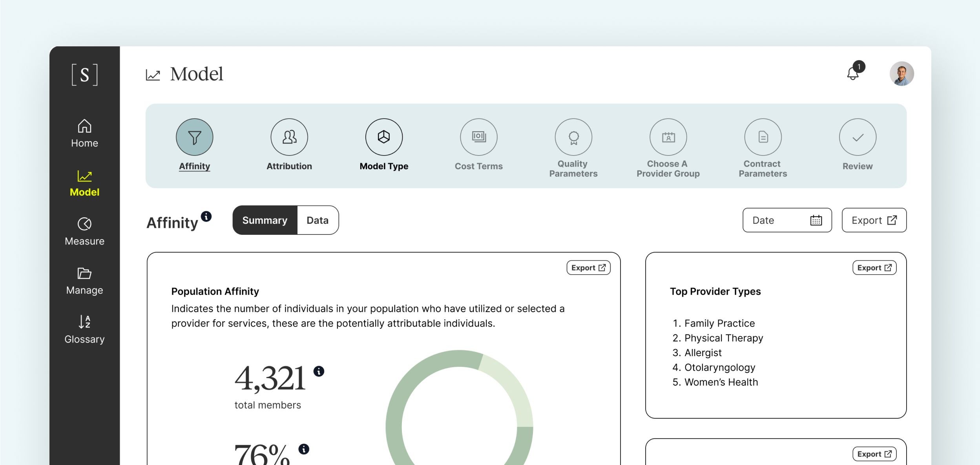Viewport: 980px width, 465px height.
Task: Navigate to Home in sidebar
Action: 84,134
